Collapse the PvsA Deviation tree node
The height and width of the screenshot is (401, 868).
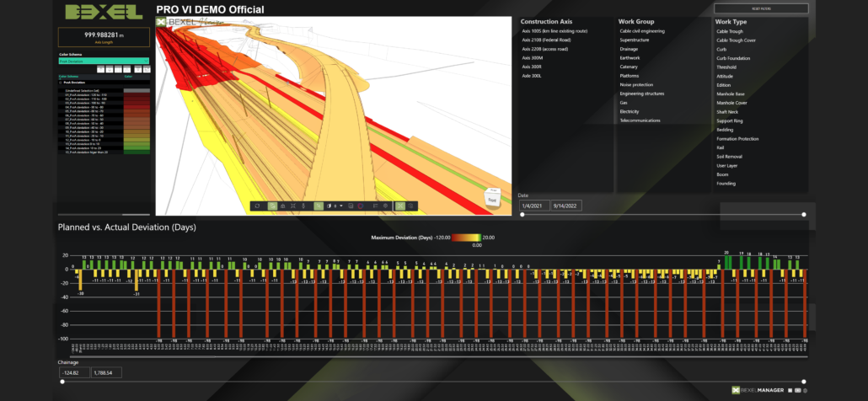(x=60, y=83)
